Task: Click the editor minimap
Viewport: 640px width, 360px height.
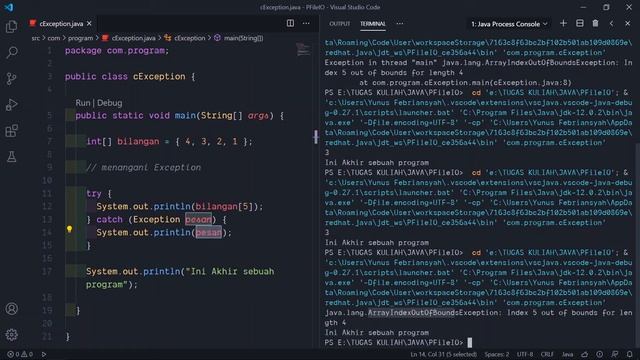Action: point(303,49)
